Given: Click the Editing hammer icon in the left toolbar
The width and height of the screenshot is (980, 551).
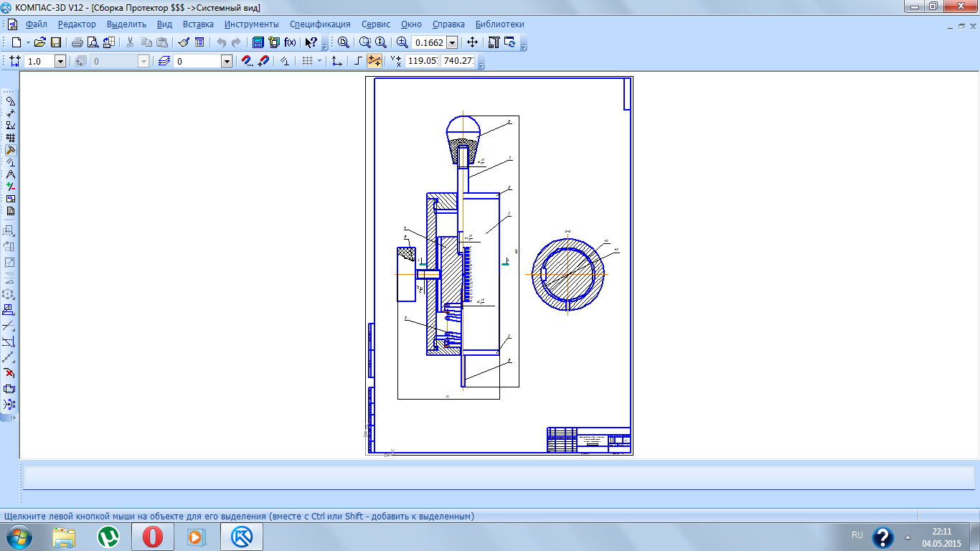Looking at the screenshot, I should point(10,150).
